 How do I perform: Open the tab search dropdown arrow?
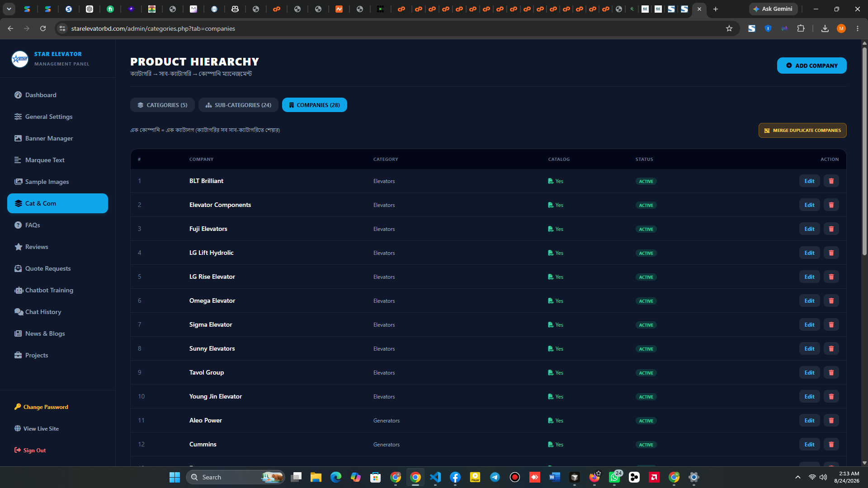(9, 9)
